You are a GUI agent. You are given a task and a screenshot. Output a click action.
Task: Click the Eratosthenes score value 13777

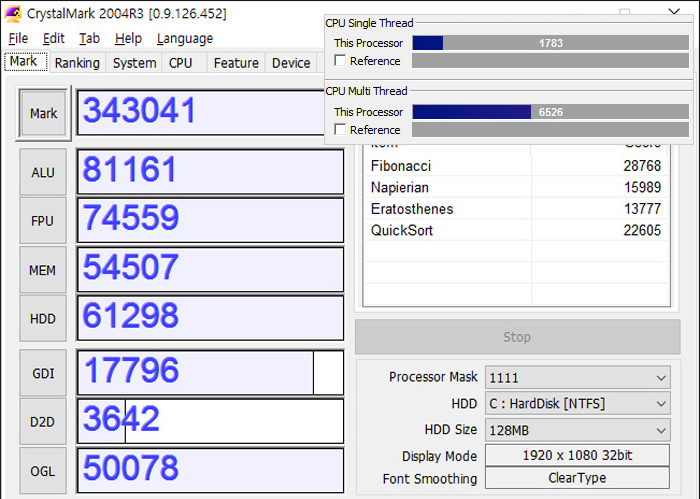[x=642, y=209]
